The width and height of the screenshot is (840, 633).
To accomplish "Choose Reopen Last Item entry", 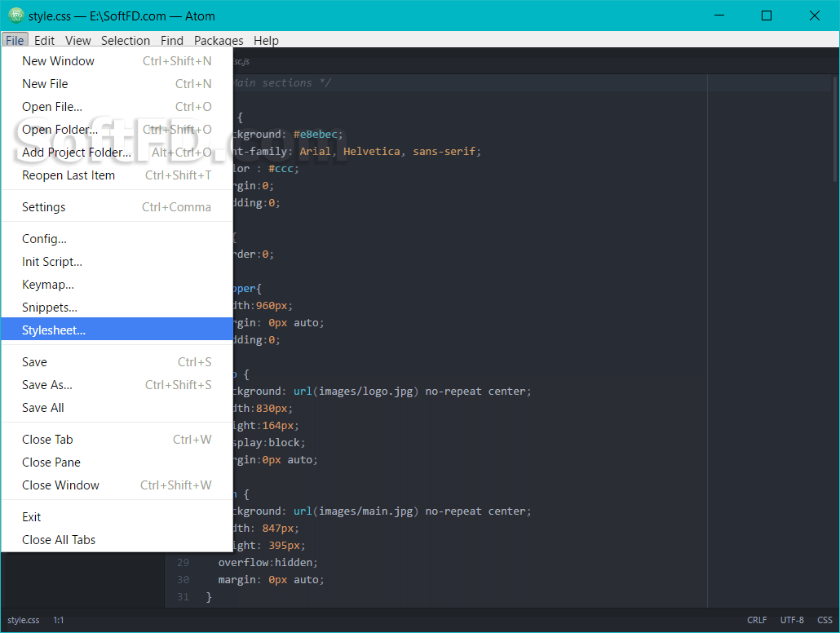I will coord(117,175).
